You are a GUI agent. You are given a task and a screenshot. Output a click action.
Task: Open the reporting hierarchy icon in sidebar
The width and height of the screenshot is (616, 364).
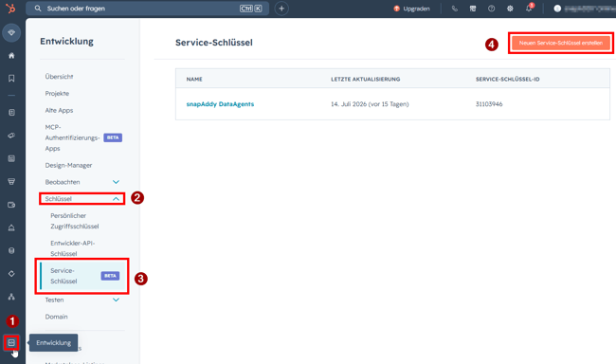click(x=11, y=297)
